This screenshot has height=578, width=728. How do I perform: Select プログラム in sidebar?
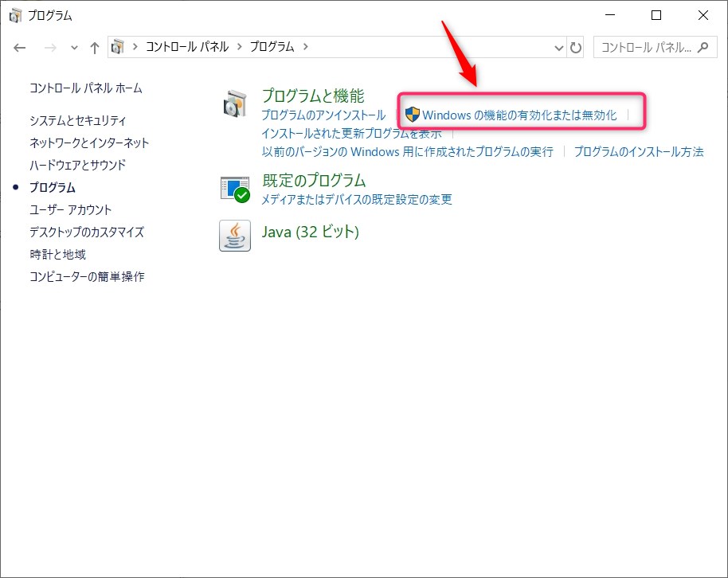pyautogui.click(x=53, y=188)
